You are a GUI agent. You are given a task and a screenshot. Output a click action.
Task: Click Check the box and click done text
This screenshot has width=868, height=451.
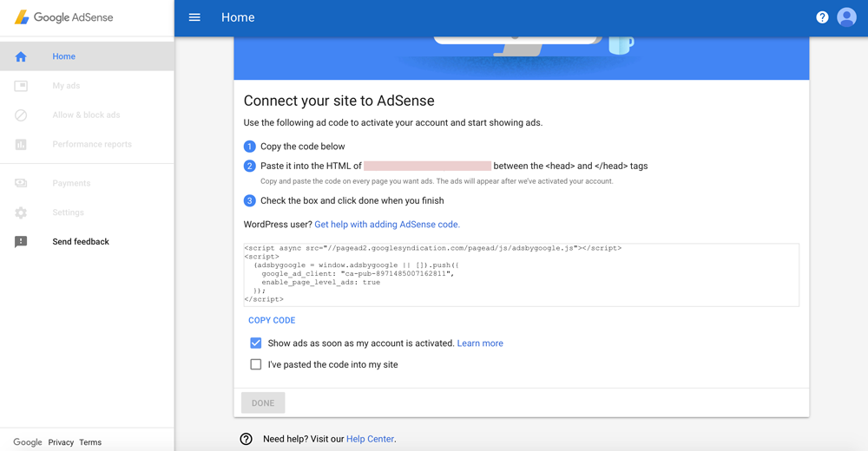point(352,201)
